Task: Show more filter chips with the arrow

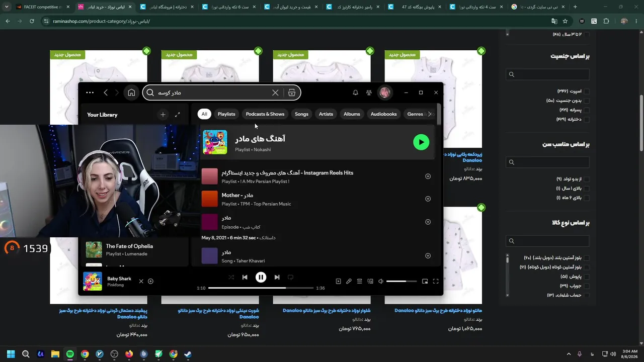Action: coord(430,114)
